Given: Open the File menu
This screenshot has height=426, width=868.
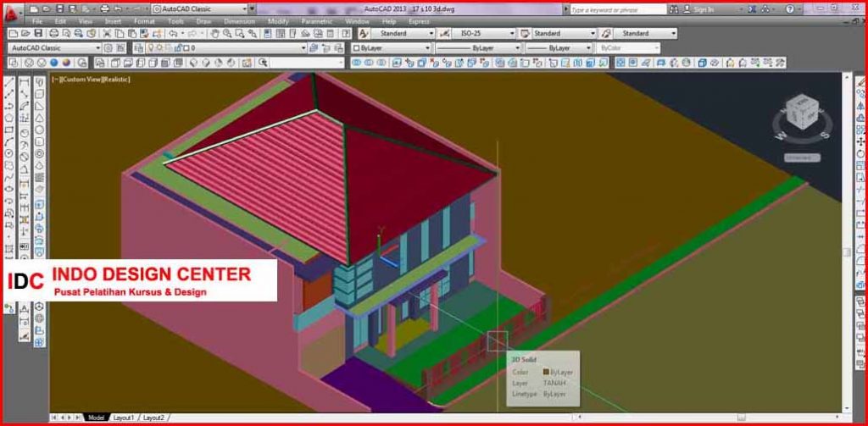Looking at the screenshot, I should pos(37,21).
